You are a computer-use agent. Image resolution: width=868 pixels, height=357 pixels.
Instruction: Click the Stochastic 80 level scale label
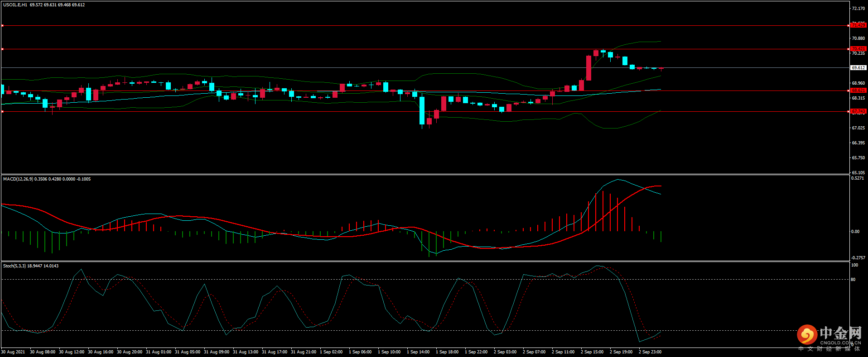click(853, 280)
